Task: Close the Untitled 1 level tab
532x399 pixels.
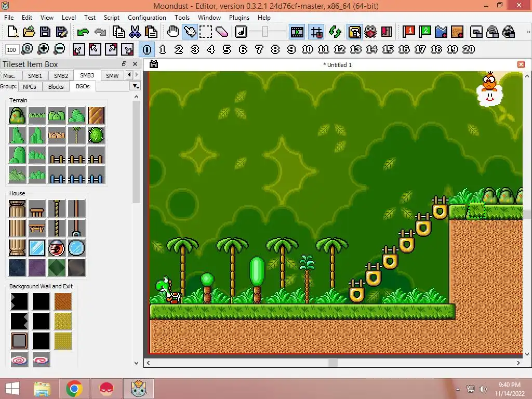Action: point(521,64)
